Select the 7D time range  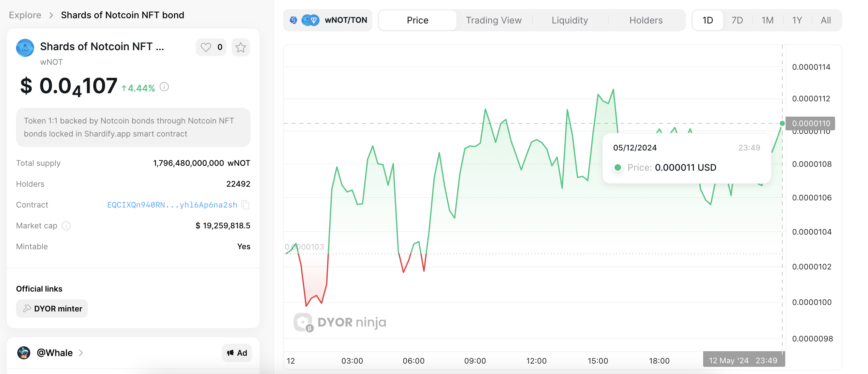tap(737, 20)
